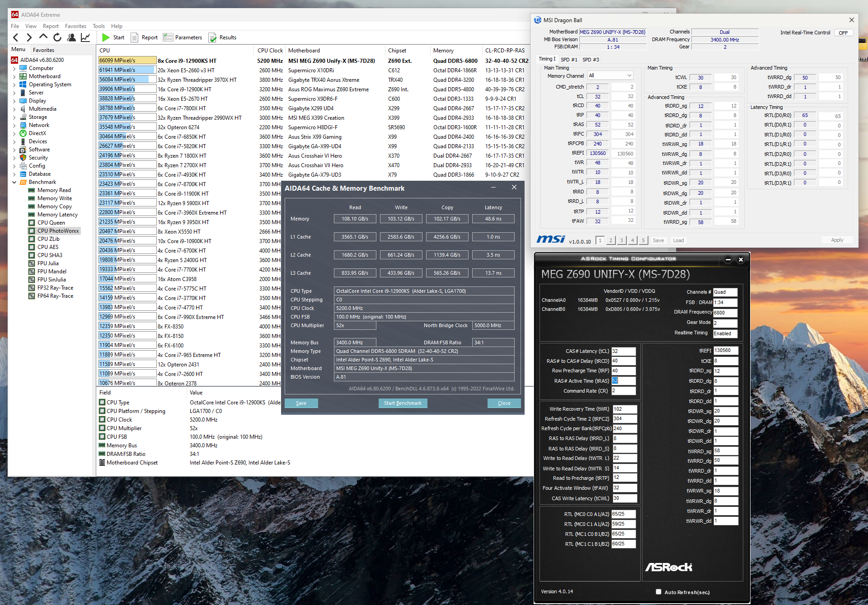
Task: Open the Parameters toolbar icon
Action: pyautogui.click(x=168, y=38)
